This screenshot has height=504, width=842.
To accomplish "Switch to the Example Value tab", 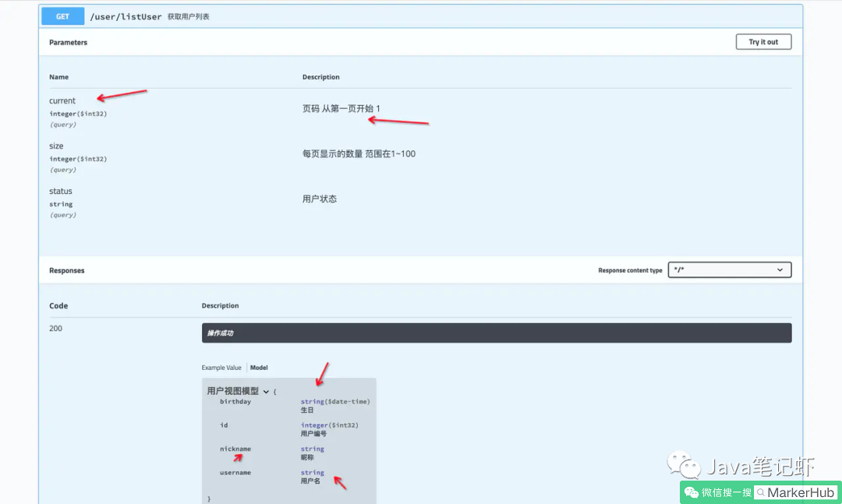I will [x=221, y=368].
